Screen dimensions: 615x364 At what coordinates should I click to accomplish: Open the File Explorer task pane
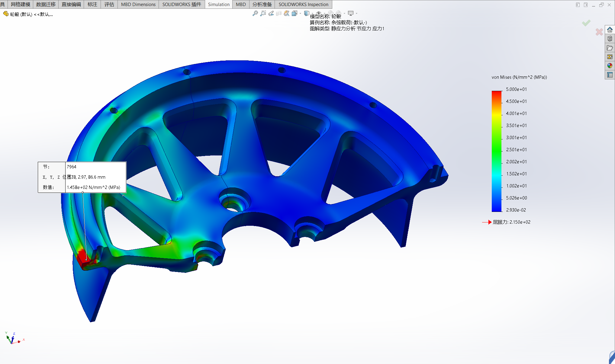pos(610,48)
